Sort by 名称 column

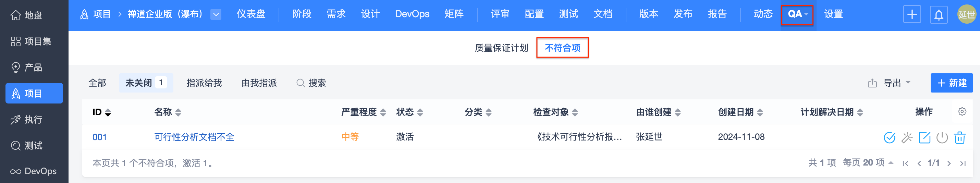pyautogui.click(x=168, y=112)
